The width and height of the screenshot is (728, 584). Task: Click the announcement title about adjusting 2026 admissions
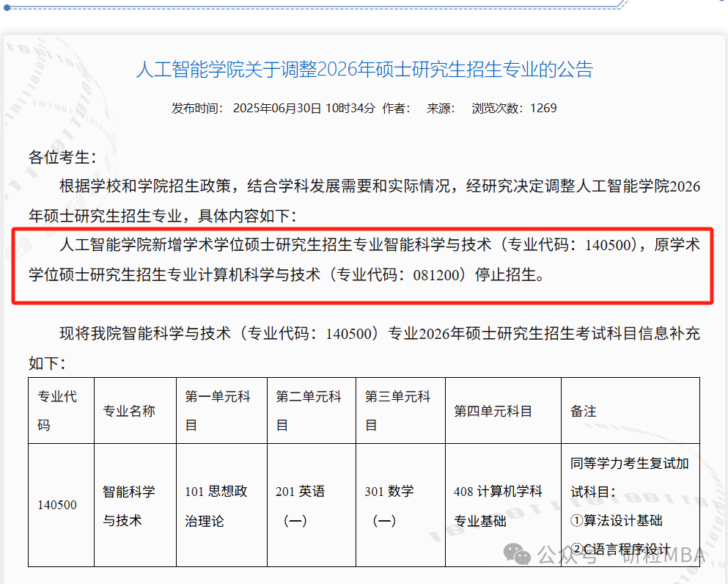[x=364, y=69]
